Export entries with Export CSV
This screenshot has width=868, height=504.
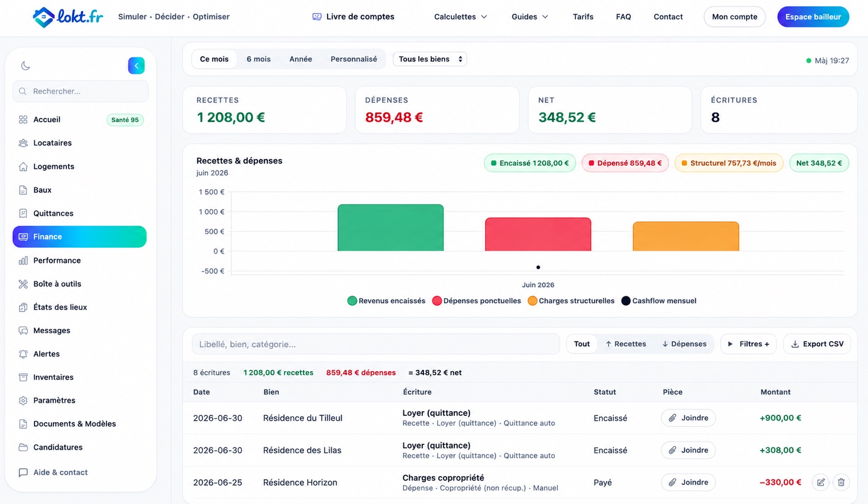pyautogui.click(x=817, y=344)
